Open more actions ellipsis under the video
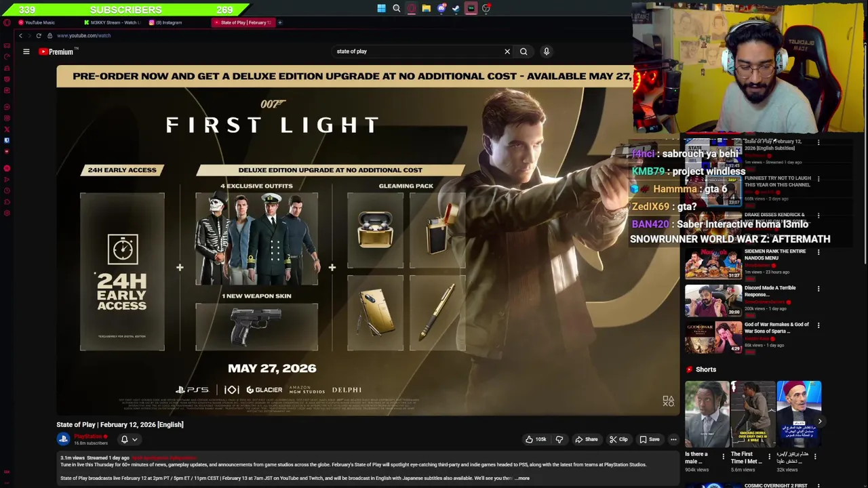 click(673, 439)
